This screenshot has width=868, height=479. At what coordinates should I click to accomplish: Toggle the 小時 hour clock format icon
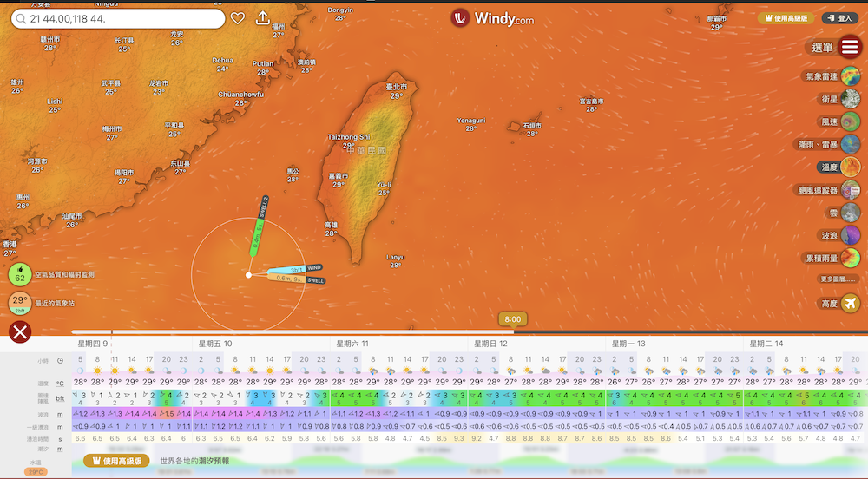[x=60, y=360]
